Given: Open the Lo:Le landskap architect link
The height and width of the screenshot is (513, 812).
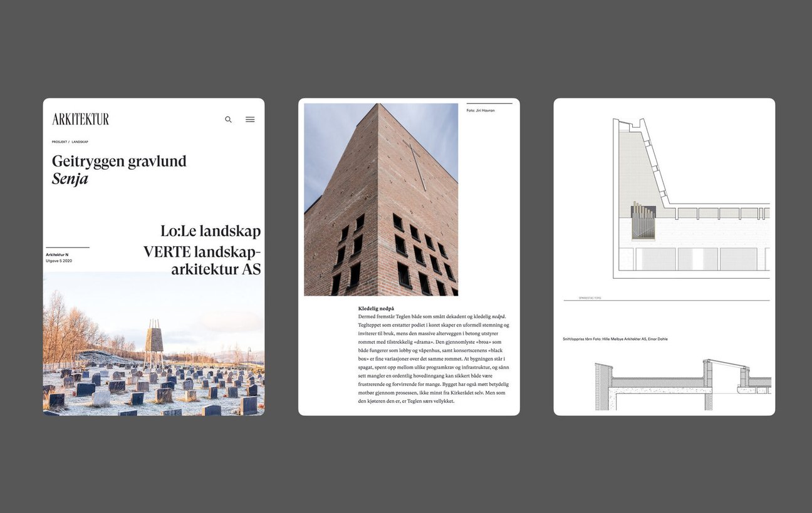Looking at the screenshot, I should click(x=210, y=231).
